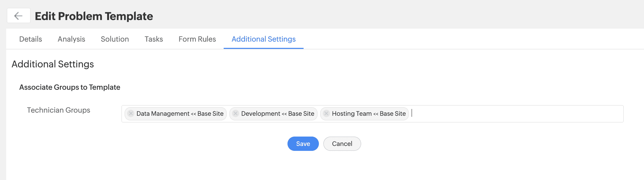Remove the Hosting Team group chip
Image resolution: width=644 pixels, height=180 pixels.
point(326,114)
